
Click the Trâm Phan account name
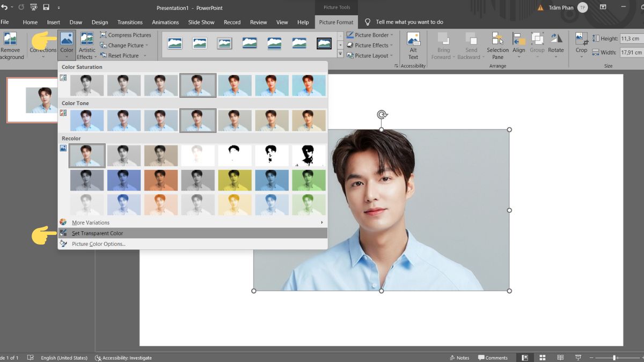561,8
